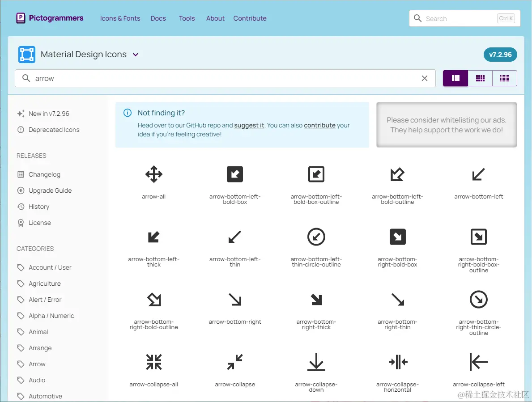Open the Icons & Fonts menu

tap(120, 18)
